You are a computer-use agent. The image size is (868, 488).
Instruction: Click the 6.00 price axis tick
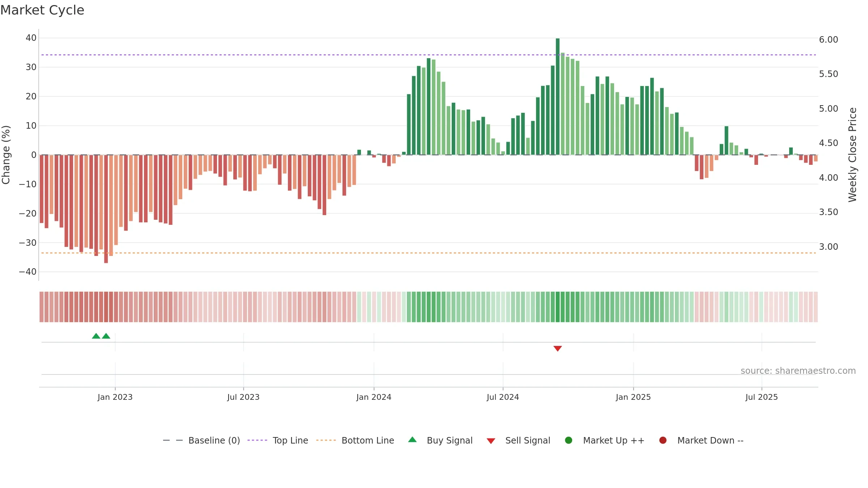829,40
